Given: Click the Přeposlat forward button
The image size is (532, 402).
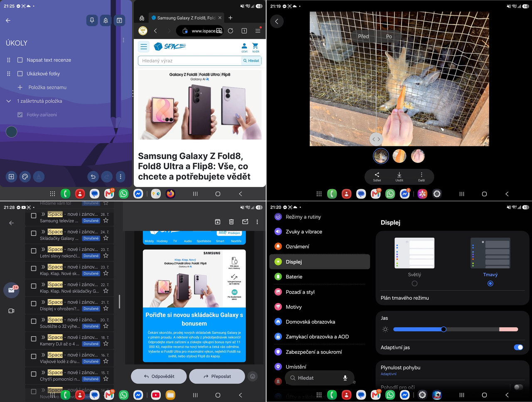Looking at the screenshot, I should click(217, 376).
